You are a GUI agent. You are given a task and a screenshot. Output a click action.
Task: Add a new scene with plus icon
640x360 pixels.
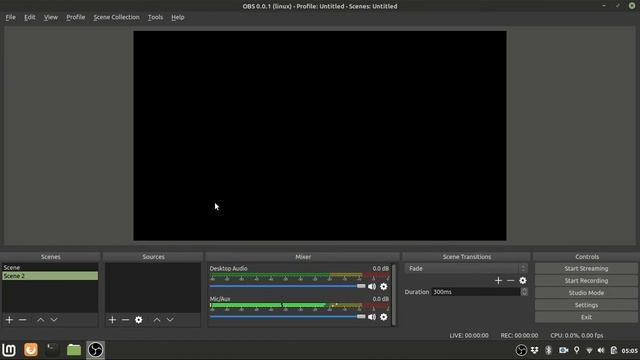[9, 320]
